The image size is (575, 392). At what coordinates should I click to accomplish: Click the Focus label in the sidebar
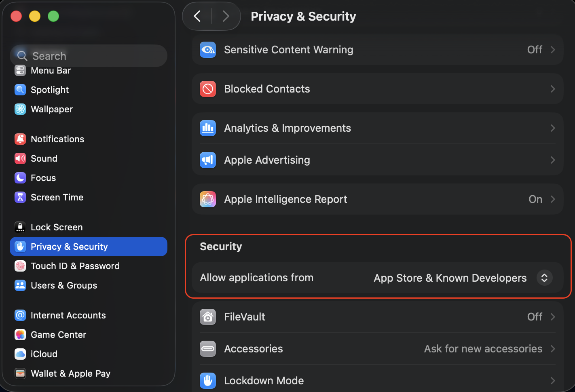[x=43, y=178]
